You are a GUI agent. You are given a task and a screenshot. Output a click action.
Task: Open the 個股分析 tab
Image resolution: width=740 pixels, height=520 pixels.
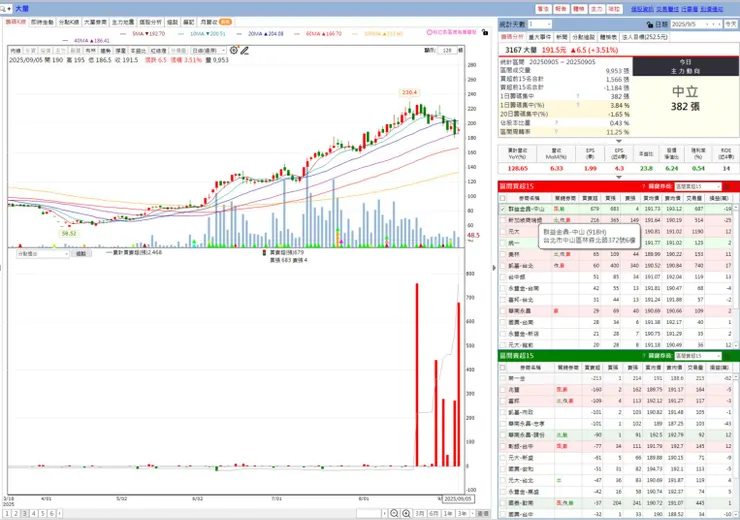(150, 22)
